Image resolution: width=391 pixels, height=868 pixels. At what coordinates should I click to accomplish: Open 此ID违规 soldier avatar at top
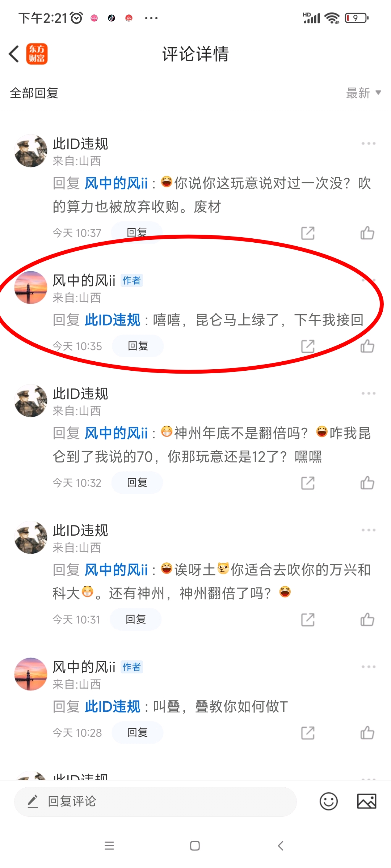[x=31, y=151]
